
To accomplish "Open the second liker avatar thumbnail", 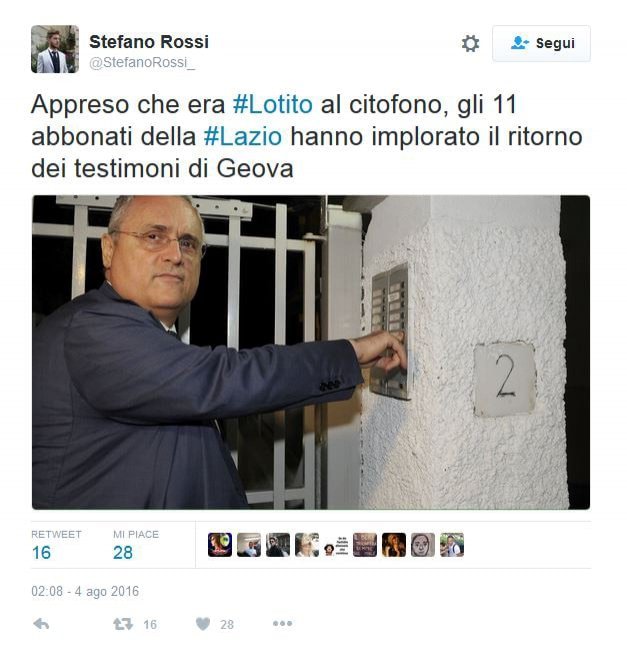I will (x=249, y=545).
